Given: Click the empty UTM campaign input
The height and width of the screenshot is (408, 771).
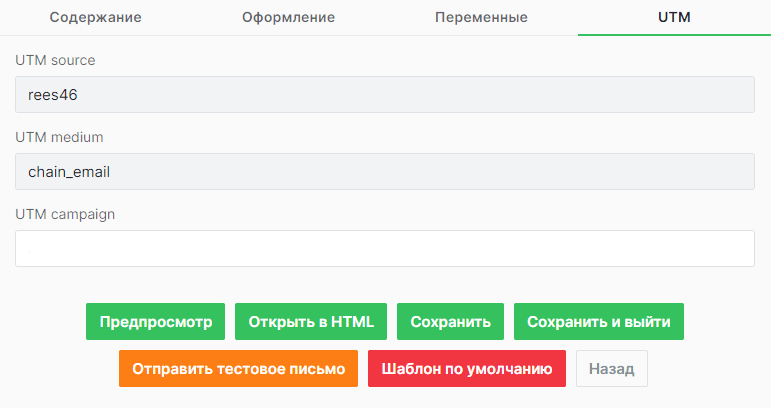Looking at the screenshot, I should pos(385,249).
